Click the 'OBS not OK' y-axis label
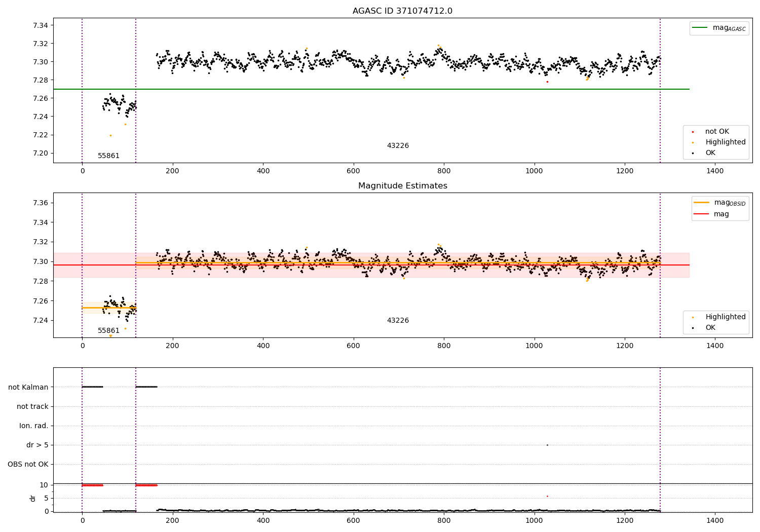Viewport: 760px width, 532px height. coord(28,464)
